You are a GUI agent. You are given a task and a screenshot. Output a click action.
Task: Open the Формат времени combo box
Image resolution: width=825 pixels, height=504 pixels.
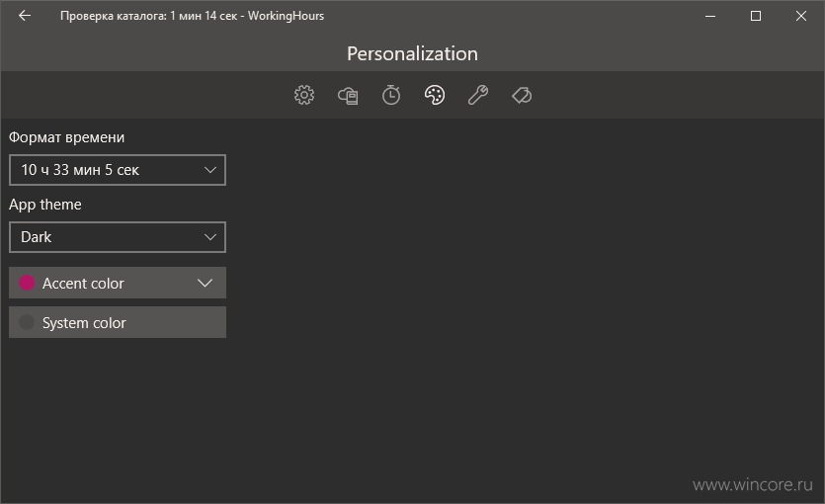[118, 170]
